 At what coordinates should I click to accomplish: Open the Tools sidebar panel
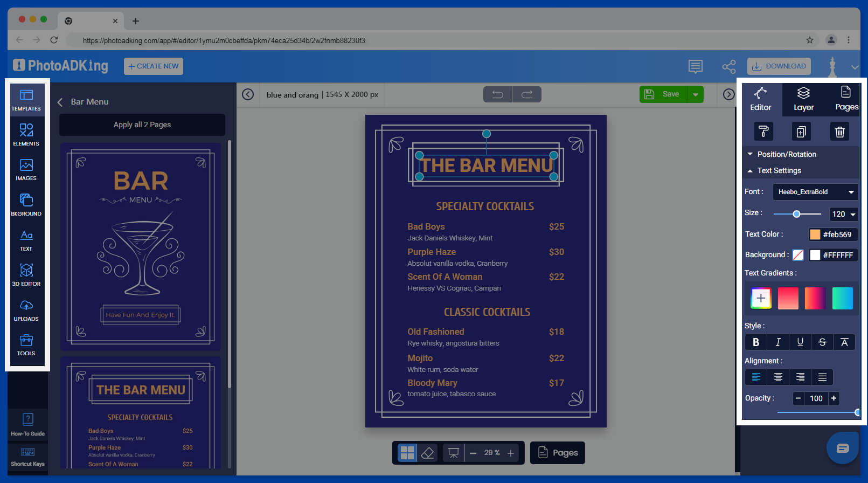[26, 345]
